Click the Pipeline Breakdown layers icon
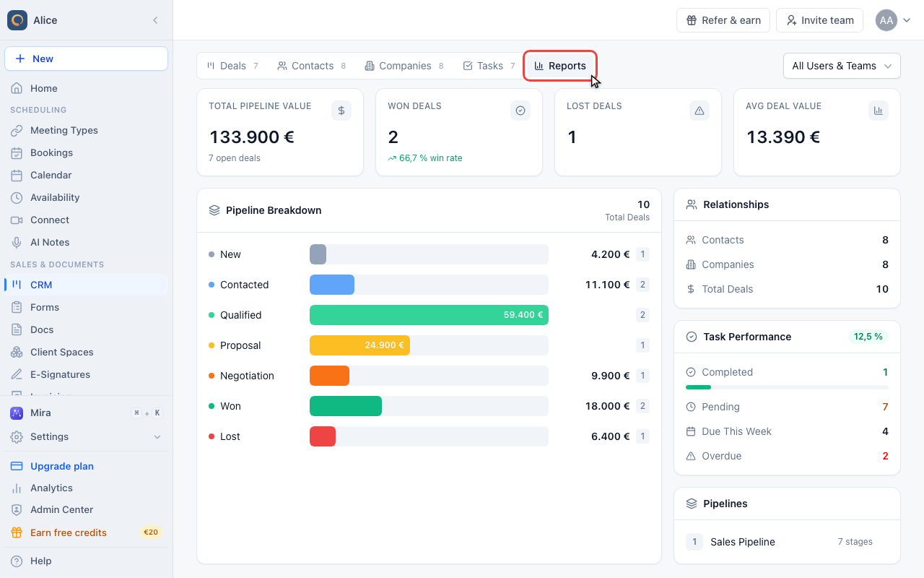 coord(214,210)
